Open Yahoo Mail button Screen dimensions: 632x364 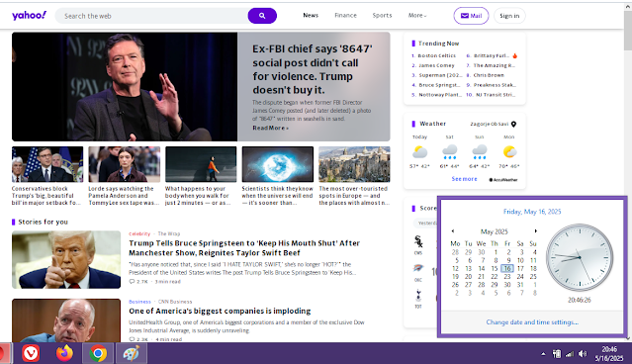tap(471, 16)
